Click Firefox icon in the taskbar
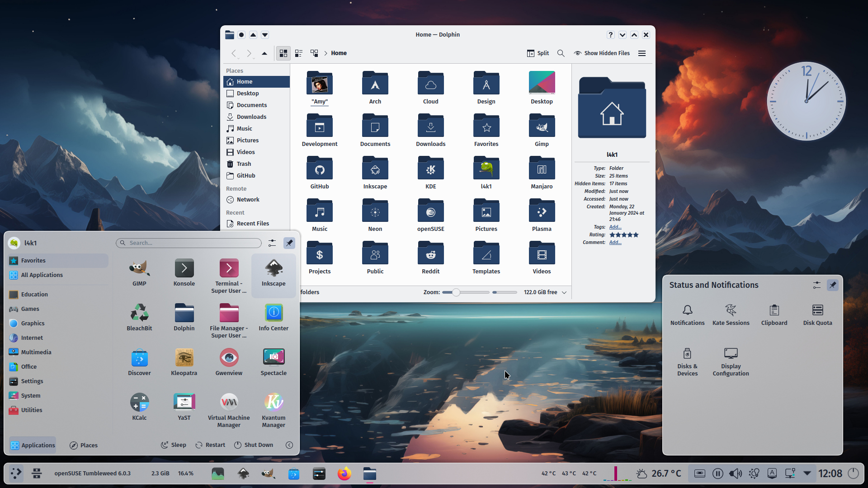Viewport: 868px width, 488px height. [344, 474]
